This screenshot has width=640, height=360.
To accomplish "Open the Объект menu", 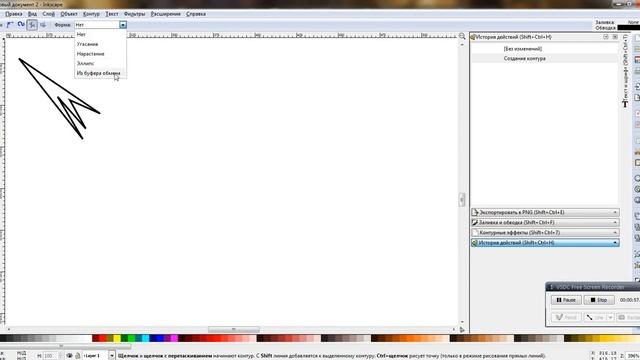I will (x=69, y=14).
